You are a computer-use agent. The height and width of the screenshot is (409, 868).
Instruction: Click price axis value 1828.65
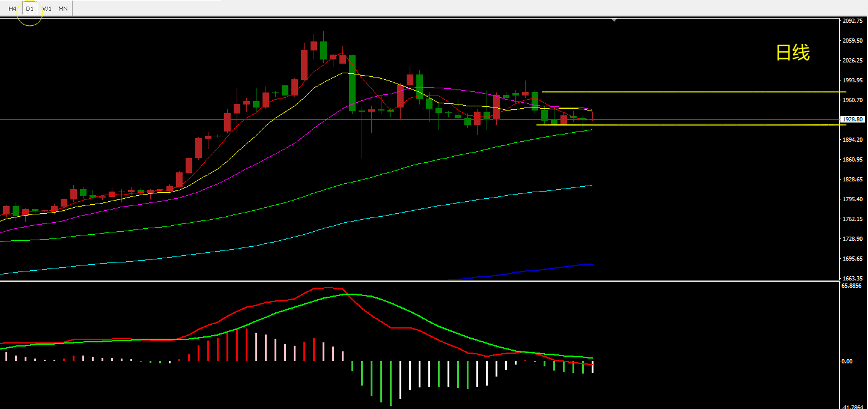point(853,179)
